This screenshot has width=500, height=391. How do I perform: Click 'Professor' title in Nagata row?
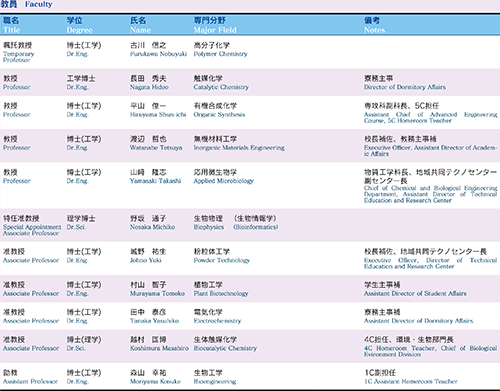[x=17, y=87]
